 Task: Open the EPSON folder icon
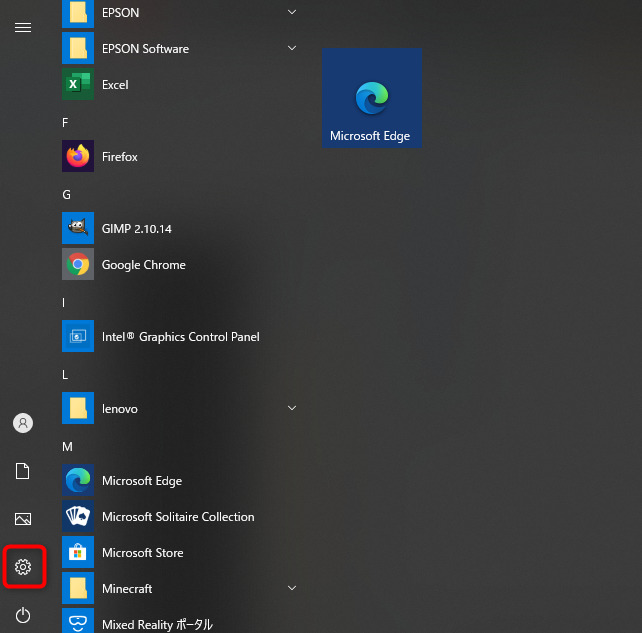click(x=78, y=13)
